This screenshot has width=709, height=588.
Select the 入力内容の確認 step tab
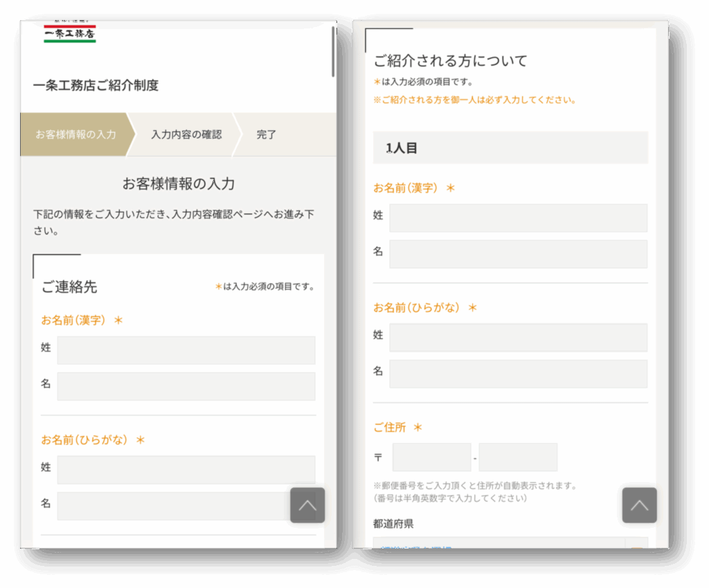tap(186, 134)
